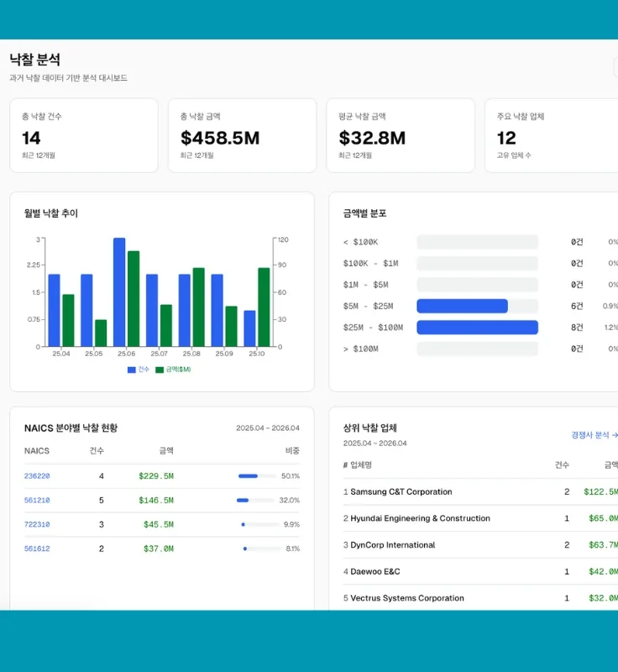Click the 6건 count value
This screenshot has width=618, height=672.
tap(577, 306)
